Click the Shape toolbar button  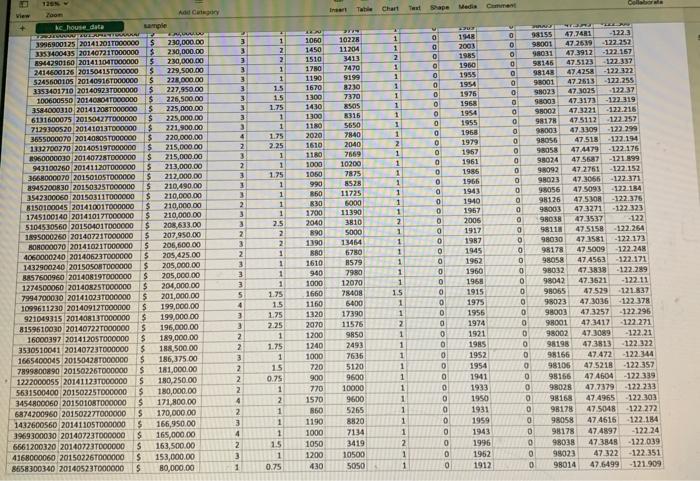click(439, 8)
